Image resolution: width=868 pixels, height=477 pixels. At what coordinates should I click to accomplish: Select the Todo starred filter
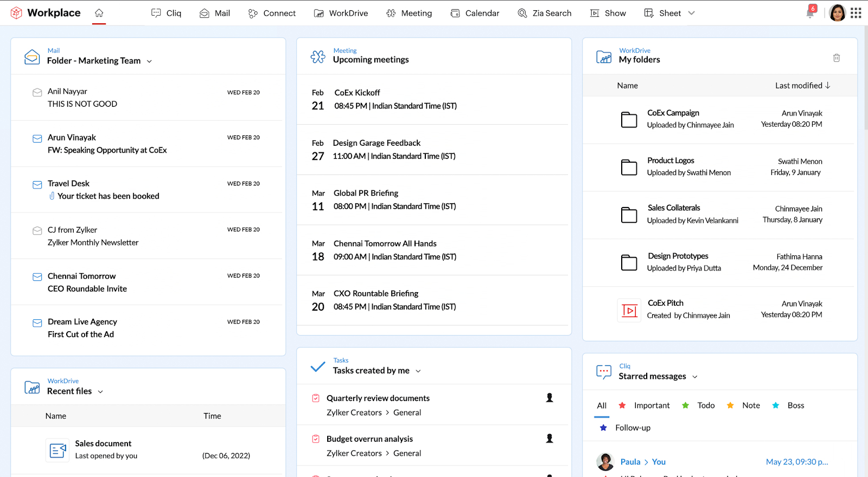coord(698,405)
